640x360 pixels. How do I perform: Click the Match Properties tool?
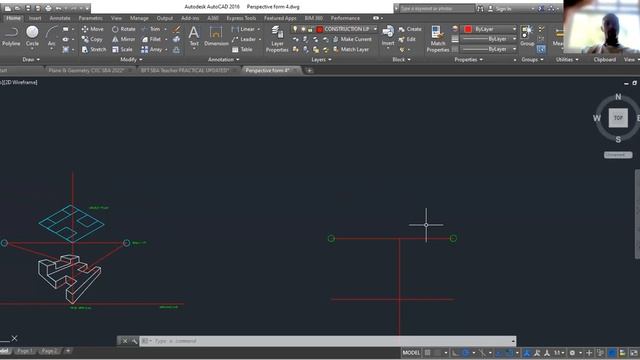pos(438,39)
